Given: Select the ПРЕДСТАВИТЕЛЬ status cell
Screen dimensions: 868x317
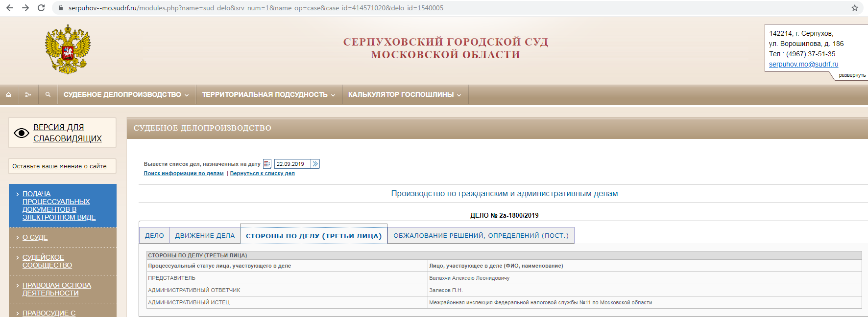Looking at the screenshot, I should [288, 278].
